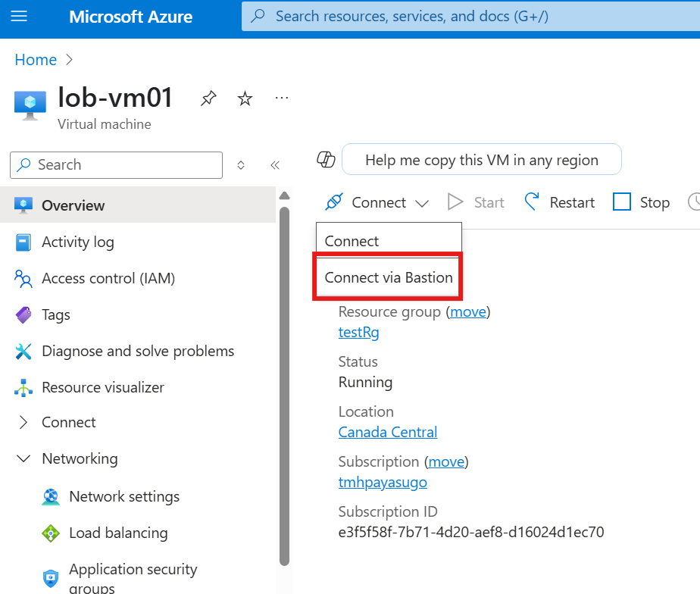Viewport: 700px width, 594px height.
Task: Click the Start play icon
Action: [x=455, y=202]
